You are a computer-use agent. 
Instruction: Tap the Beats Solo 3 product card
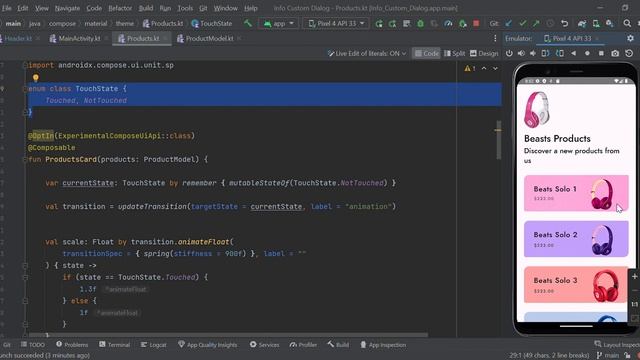click(576, 284)
